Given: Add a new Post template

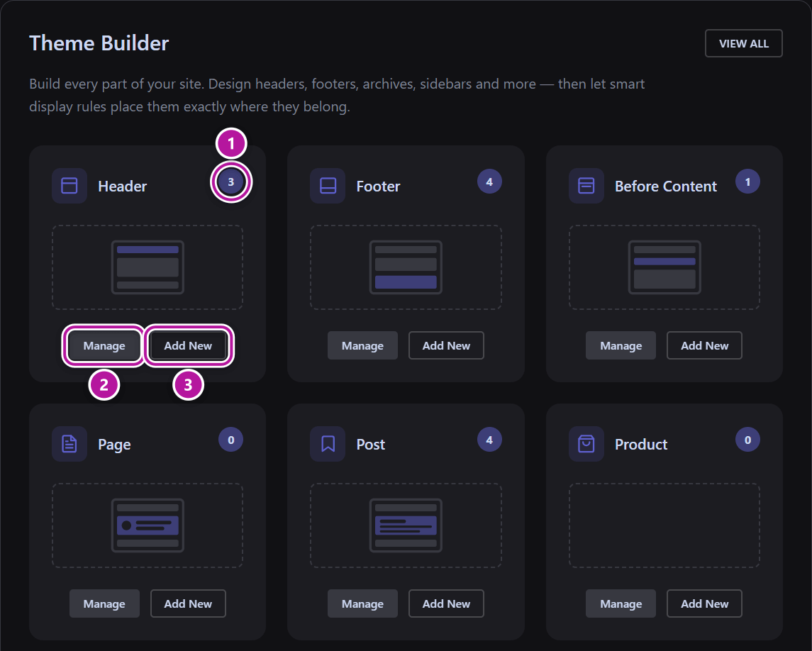Looking at the screenshot, I should [446, 603].
